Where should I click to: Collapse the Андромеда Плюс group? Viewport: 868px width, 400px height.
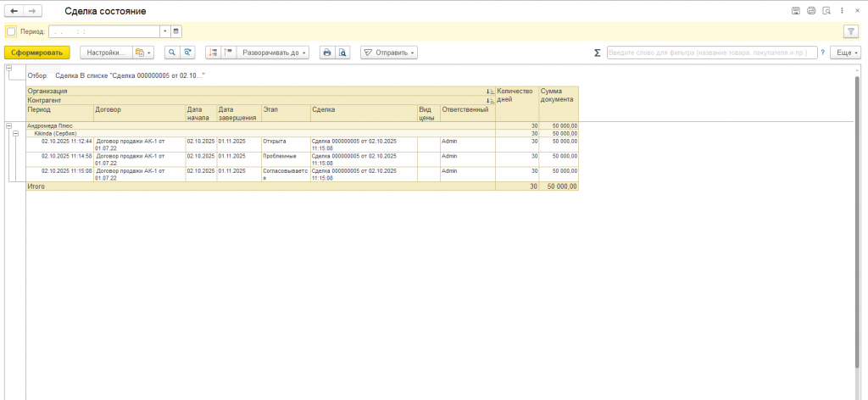(x=9, y=125)
